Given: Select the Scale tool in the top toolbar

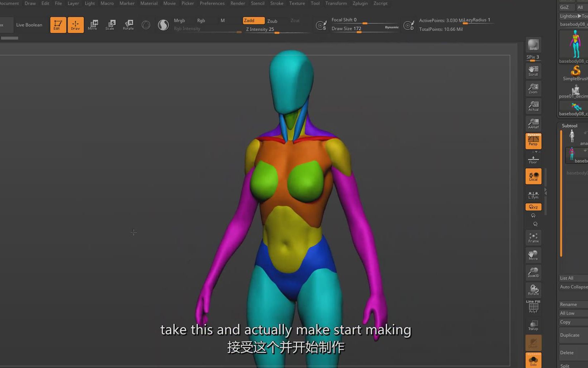Looking at the screenshot, I should (x=110, y=24).
